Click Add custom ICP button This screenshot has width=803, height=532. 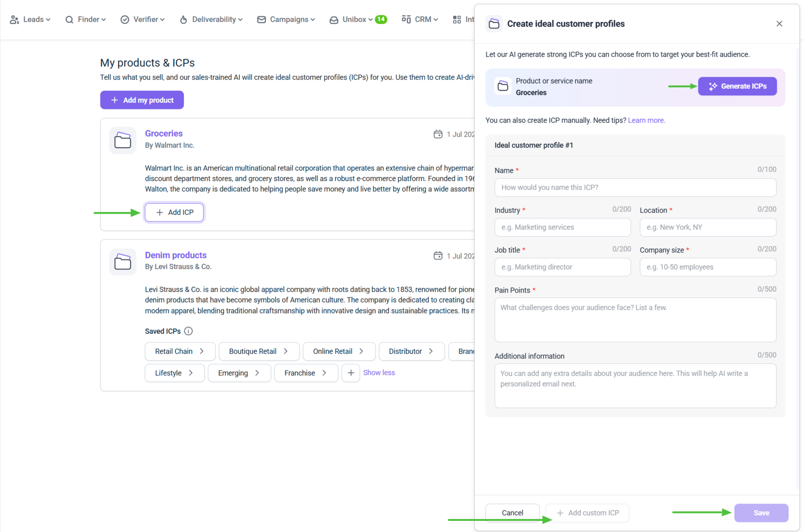coord(587,513)
